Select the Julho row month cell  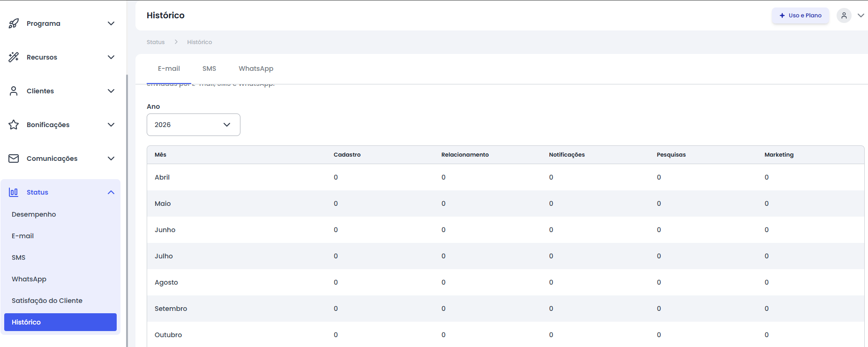point(164,256)
